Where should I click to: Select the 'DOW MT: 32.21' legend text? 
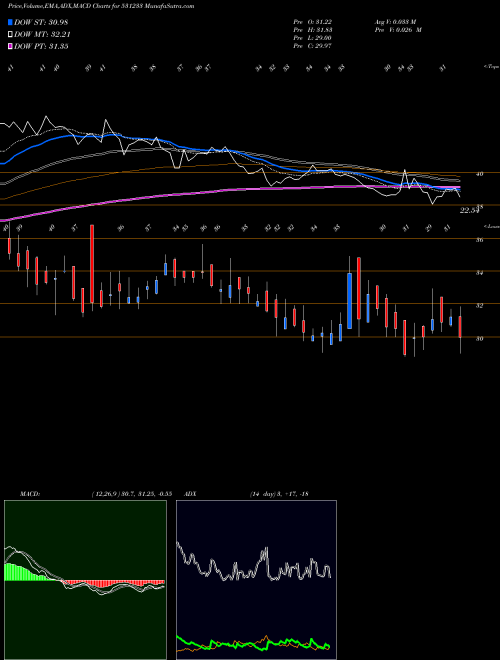(x=42, y=34)
